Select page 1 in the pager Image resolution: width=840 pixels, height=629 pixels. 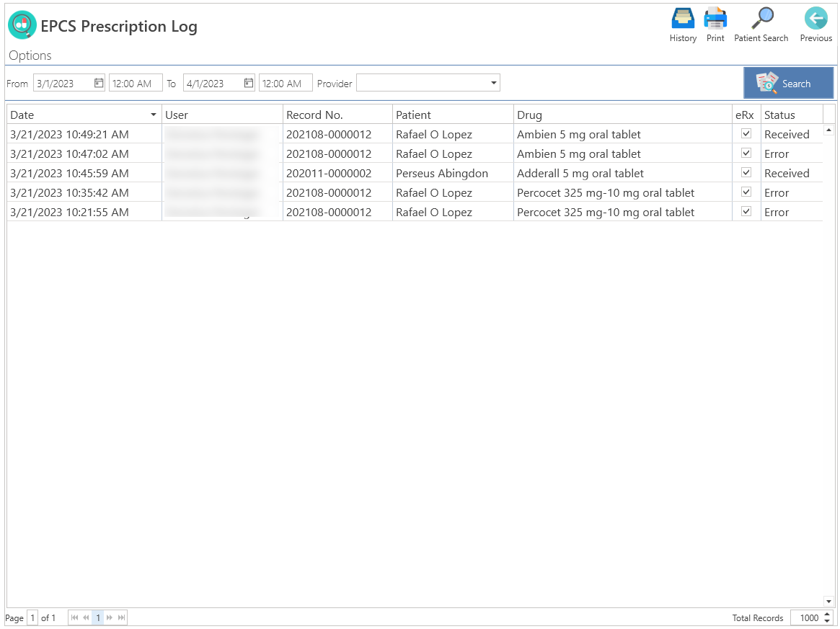click(98, 617)
